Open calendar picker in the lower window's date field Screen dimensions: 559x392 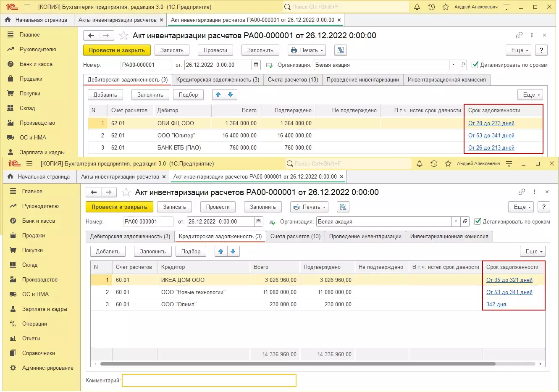(259, 222)
